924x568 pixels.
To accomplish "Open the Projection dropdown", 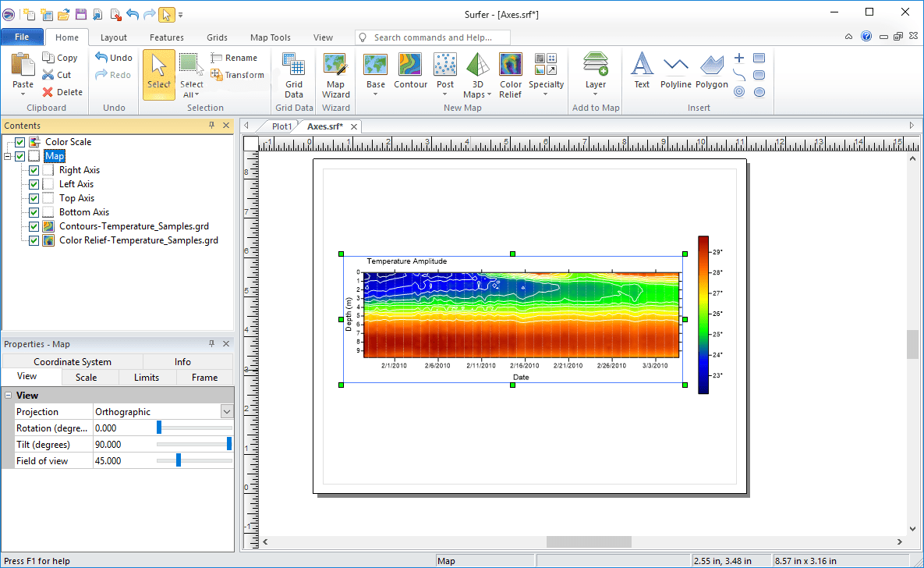I will (x=227, y=412).
